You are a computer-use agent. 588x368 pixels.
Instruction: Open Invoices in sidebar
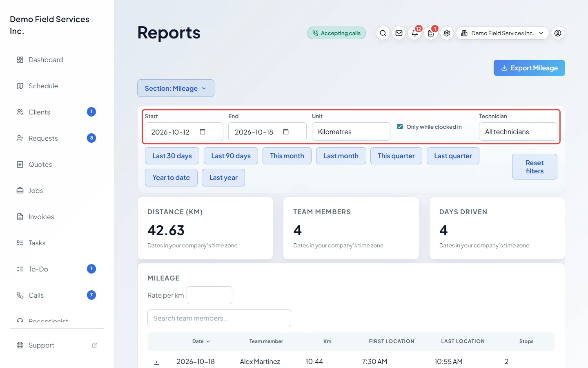pyautogui.click(x=57, y=217)
